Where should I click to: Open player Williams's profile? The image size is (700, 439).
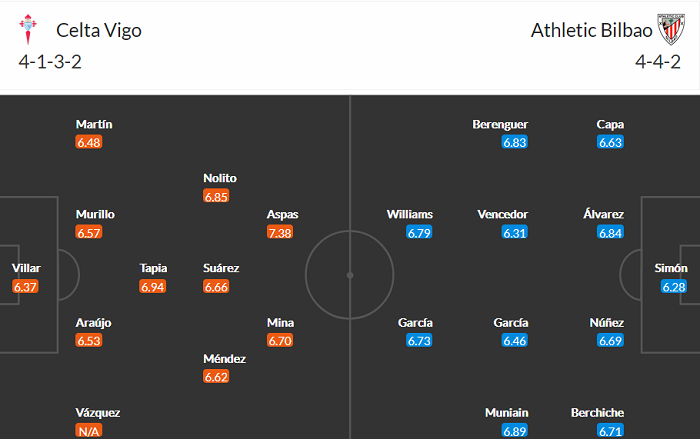pyautogui.click(x=410, y=214)
